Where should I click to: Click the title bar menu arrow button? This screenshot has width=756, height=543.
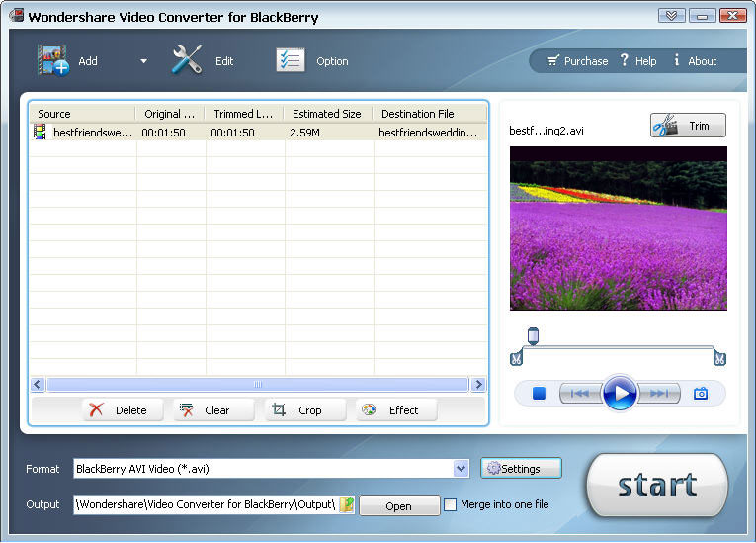point(671,16)
